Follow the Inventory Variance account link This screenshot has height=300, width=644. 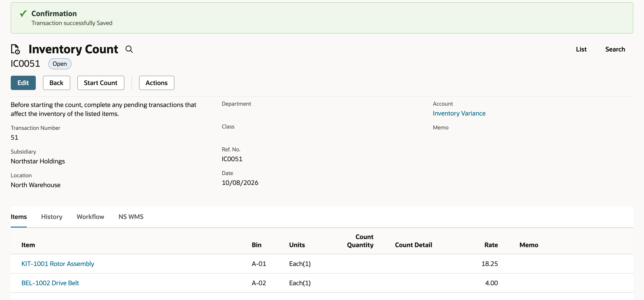coord(459,113)
